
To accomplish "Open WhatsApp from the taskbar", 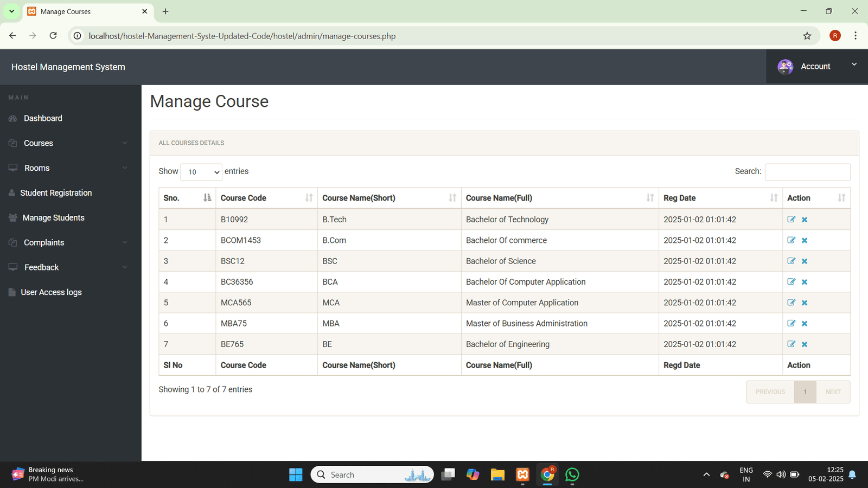I will click(572, 474).
